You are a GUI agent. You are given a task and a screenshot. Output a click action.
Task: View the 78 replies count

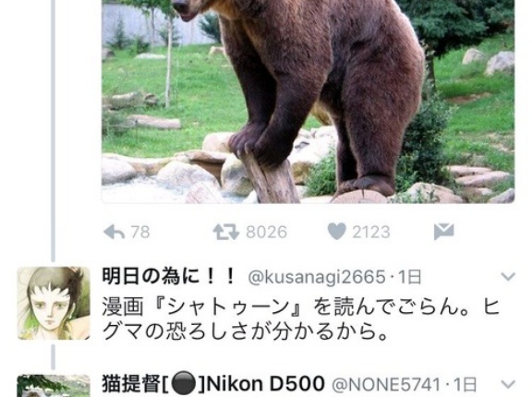[140, 233]
